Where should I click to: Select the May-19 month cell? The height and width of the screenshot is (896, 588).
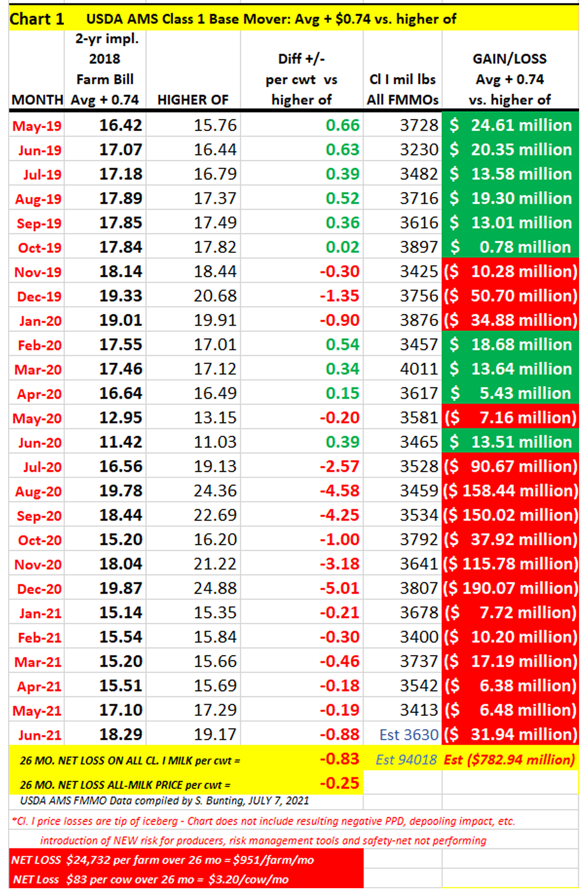click(37, 126)
